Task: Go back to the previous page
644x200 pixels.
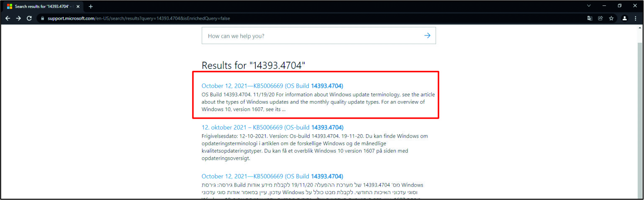Action: tap(8, 18)
